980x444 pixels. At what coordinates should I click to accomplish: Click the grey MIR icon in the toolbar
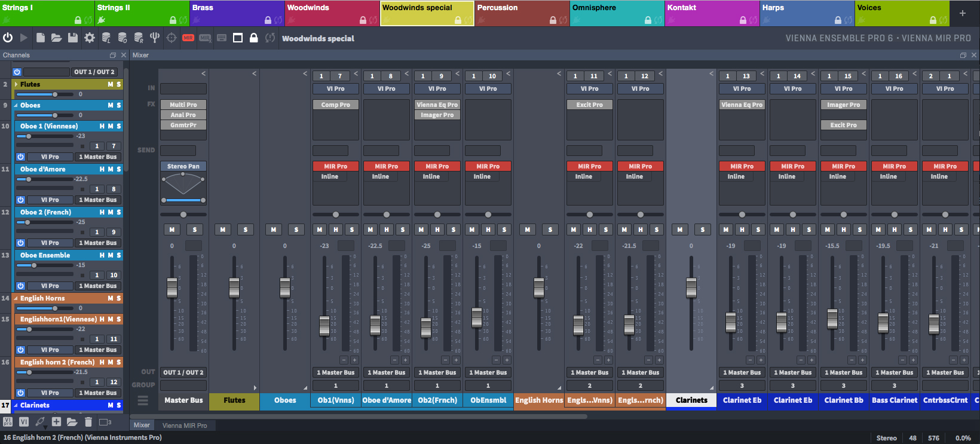point(205,38)
